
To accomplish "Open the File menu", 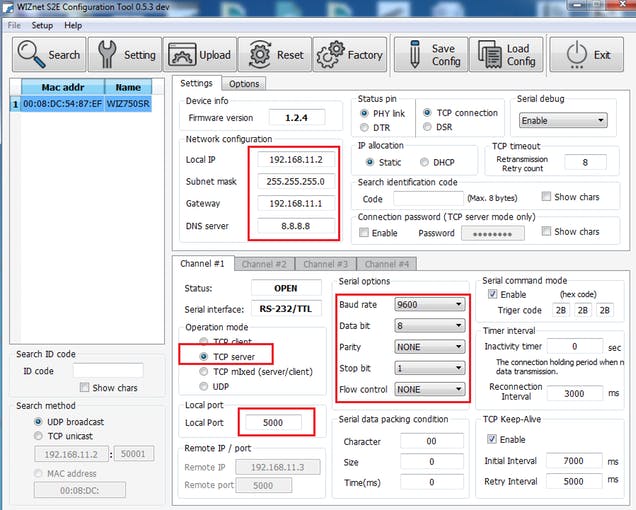I will (14, 26).
